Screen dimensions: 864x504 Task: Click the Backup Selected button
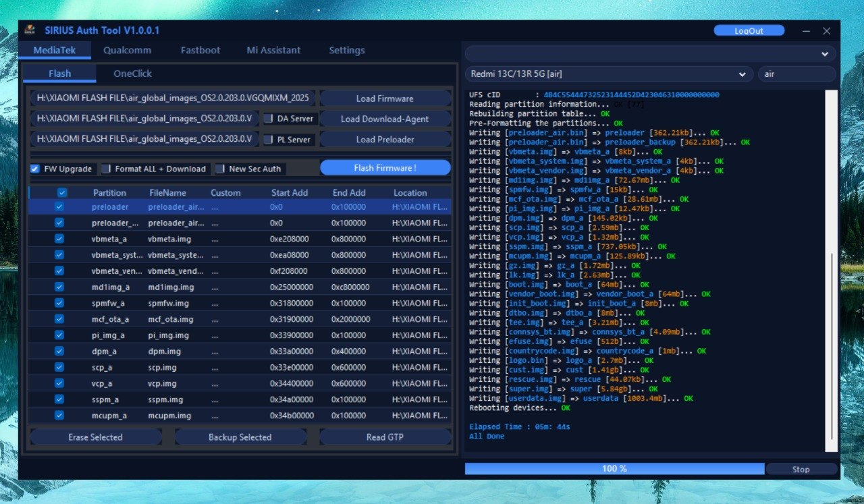(x=240, y=437)
